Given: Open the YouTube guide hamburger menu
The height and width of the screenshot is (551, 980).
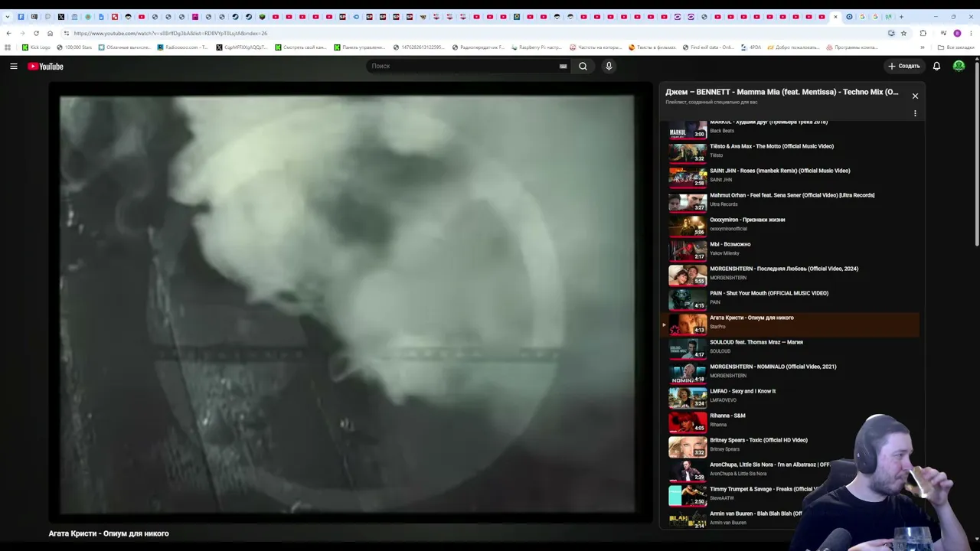Looking at the screenshot, I should 14,67.
